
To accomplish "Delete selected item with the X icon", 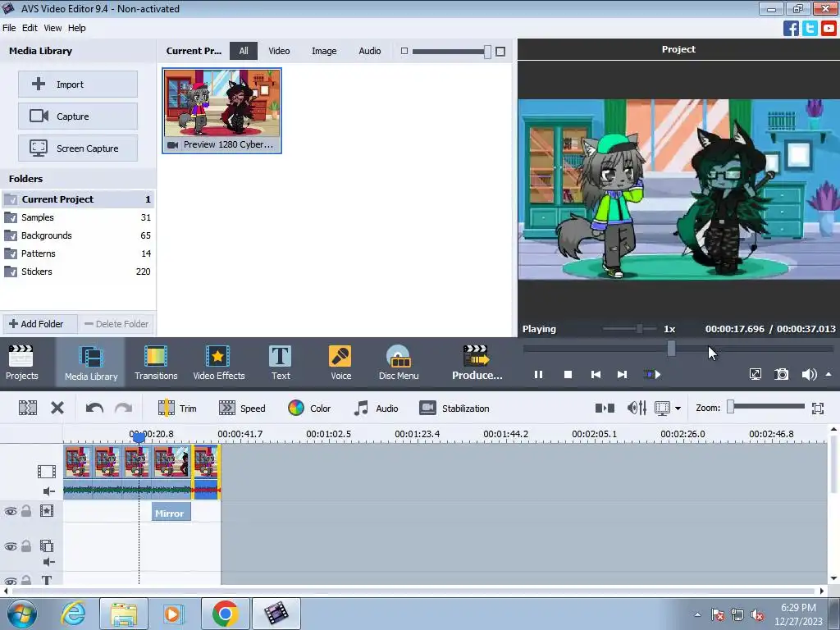I will click(x=57, y=409).
